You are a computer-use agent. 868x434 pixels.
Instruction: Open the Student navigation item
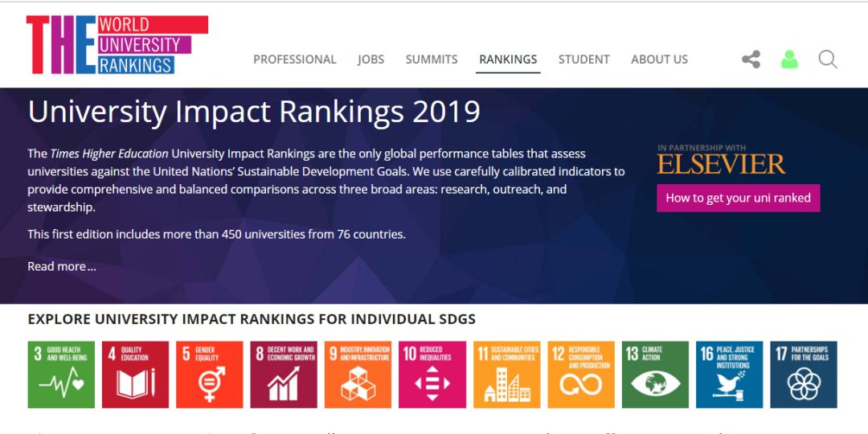click(583, 59)
